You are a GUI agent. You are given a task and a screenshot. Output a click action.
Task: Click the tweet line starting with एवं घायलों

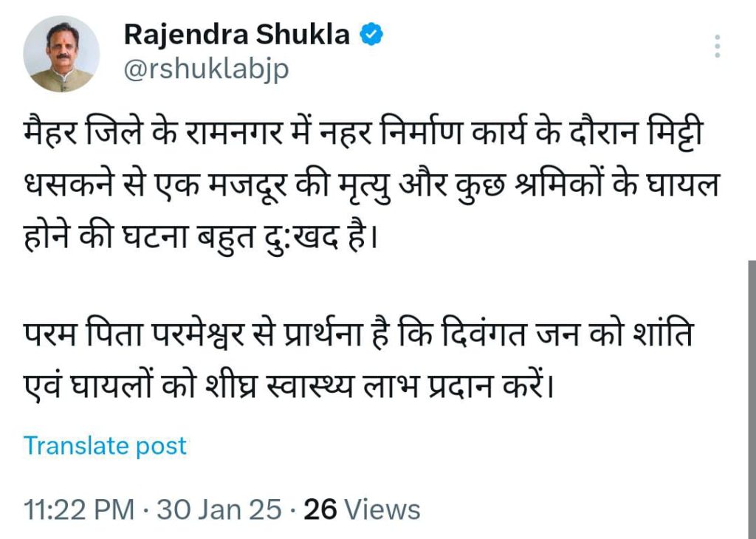tap(289, 387)
